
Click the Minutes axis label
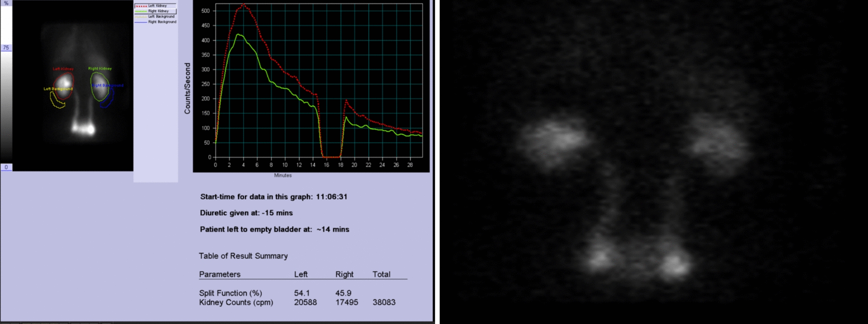pyautogui.click(x=283, y=175)
